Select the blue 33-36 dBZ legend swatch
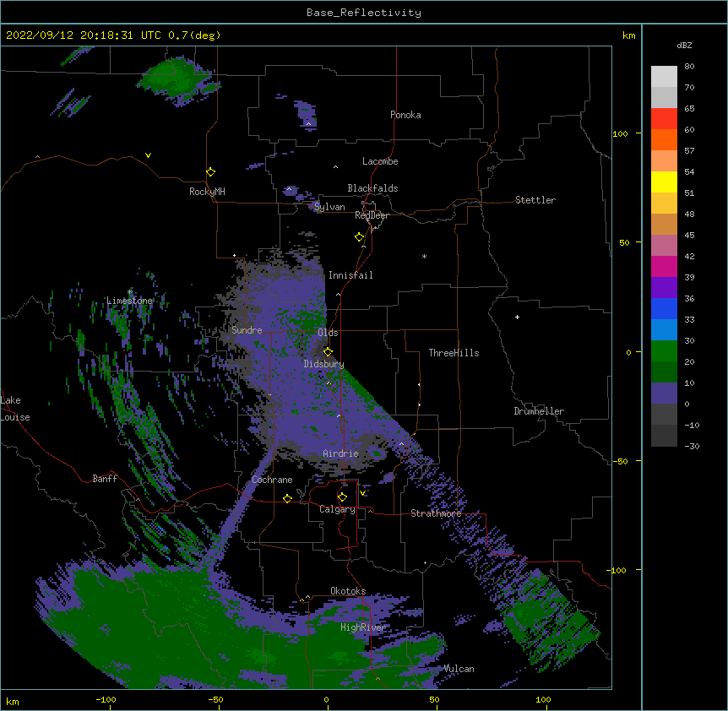The height and width of the screenshot is (711, 728). [x=664, y=308]
